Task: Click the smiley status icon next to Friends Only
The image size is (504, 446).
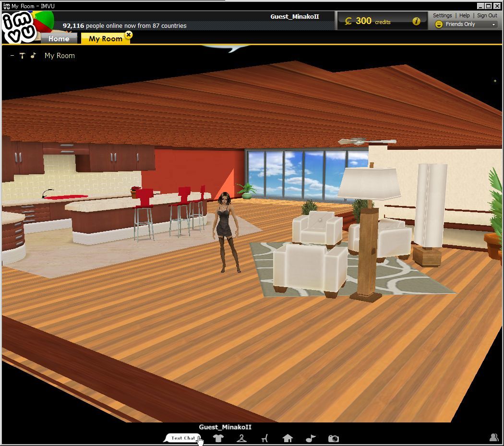Action: tap(438, 24)
